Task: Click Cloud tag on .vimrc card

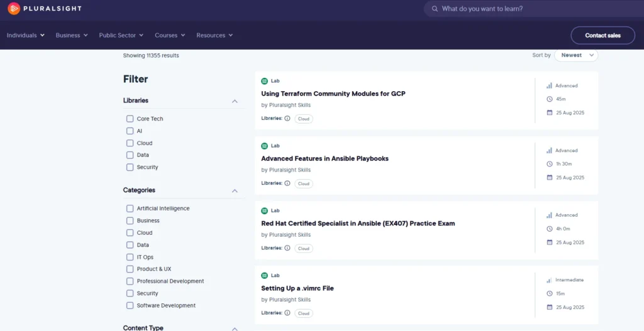Action: pyautogui.click(x=304, y=313)
